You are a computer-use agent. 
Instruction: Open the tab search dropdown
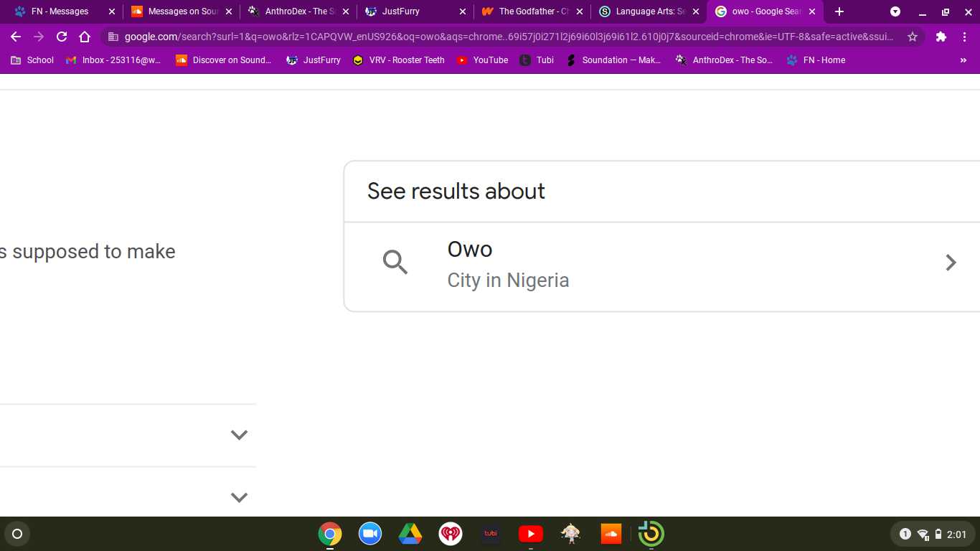(x=895, y=11)
